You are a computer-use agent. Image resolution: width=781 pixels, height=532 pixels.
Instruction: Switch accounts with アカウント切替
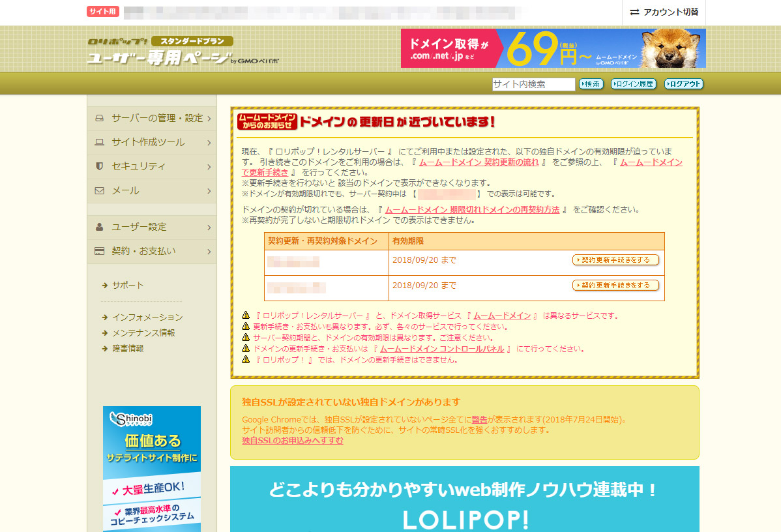point(664,12)
